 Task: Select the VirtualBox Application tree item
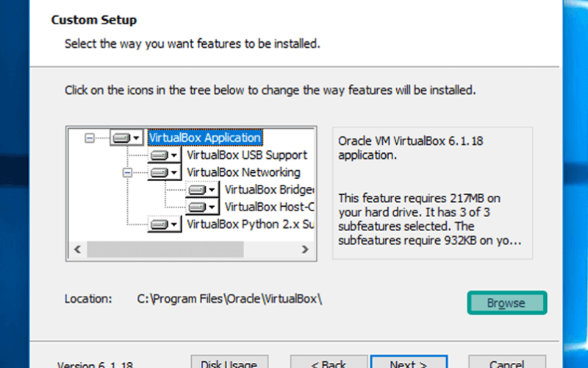click(x=205, y=138)
